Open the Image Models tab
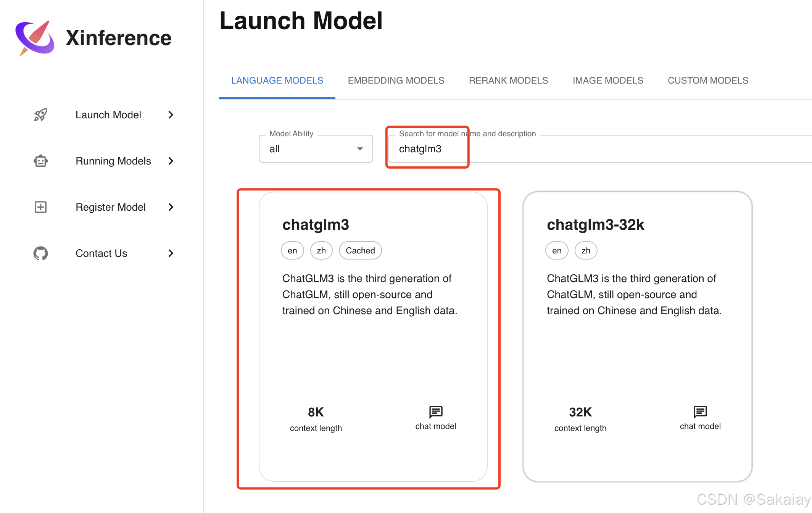 tap(607, 81)
